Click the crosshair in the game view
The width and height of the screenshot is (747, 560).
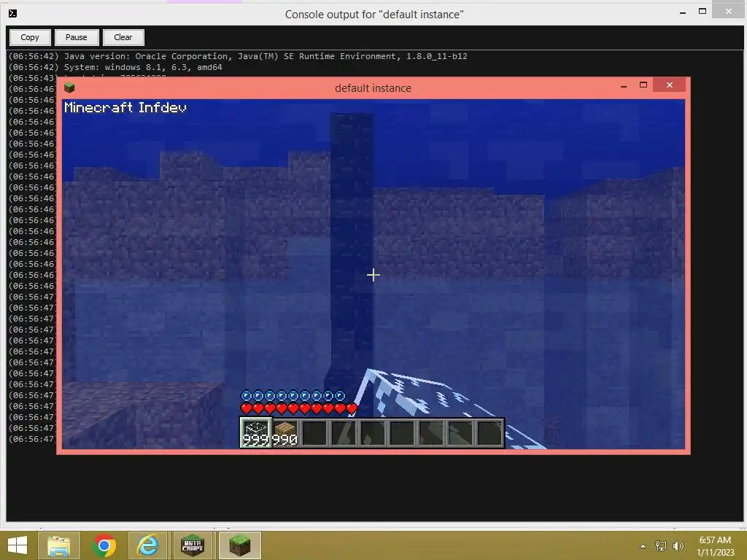tap(373, 275)
